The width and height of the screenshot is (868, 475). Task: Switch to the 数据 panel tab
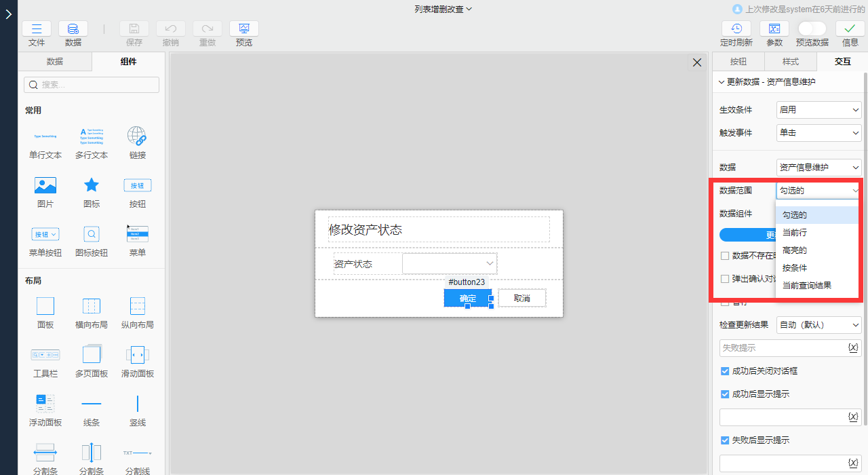tap(54, 61)
